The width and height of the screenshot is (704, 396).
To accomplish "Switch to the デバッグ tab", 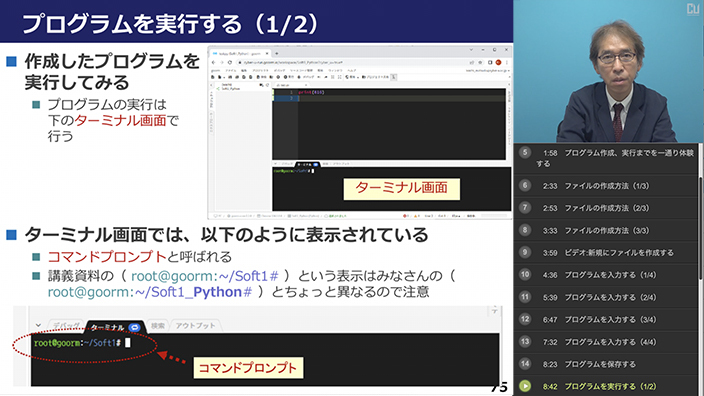I will coord(66,326).
